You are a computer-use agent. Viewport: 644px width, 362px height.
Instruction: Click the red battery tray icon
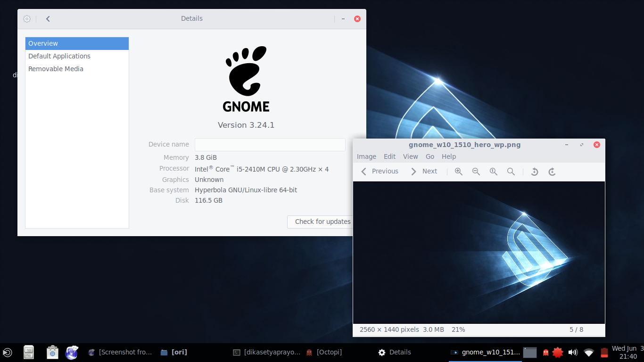604,353
